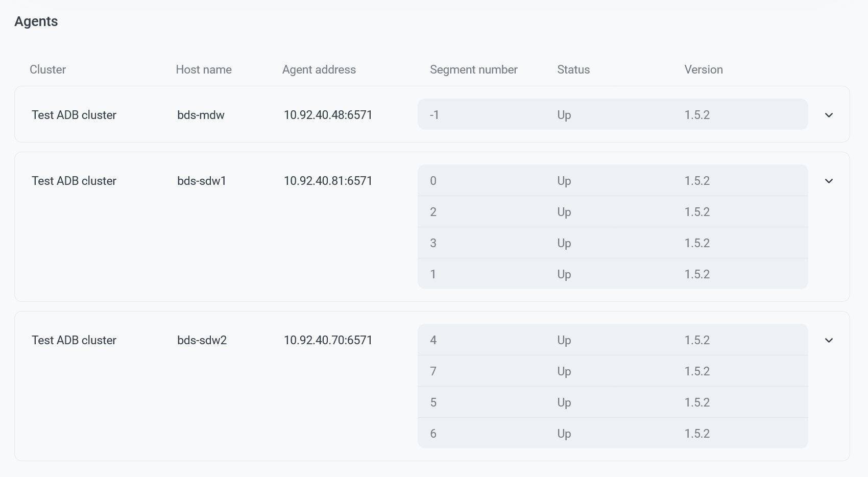Viewport: 868px width, 477px height.
Task: Click agent address 10.92.40.81:6571
Action: [x=328, y=181]
